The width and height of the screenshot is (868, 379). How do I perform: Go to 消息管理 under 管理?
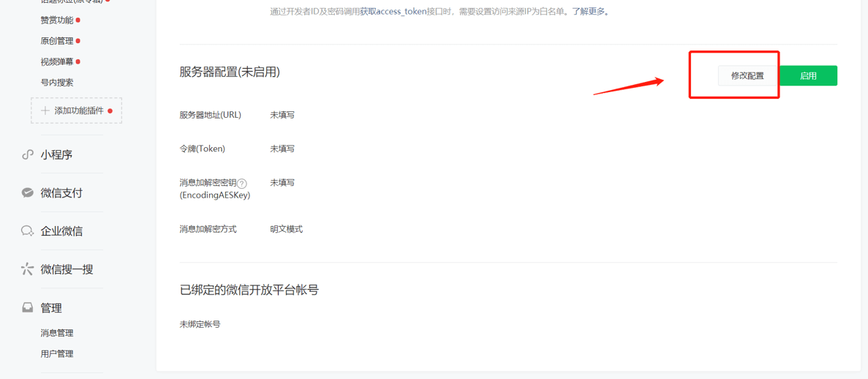pos(57,333)
